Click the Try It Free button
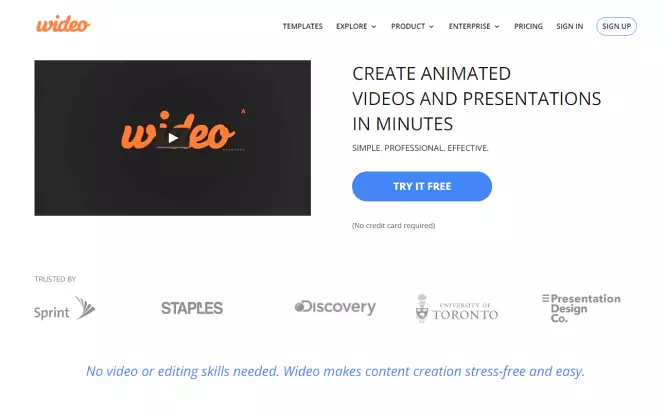The image size is (664, 413). click(422, 186)
